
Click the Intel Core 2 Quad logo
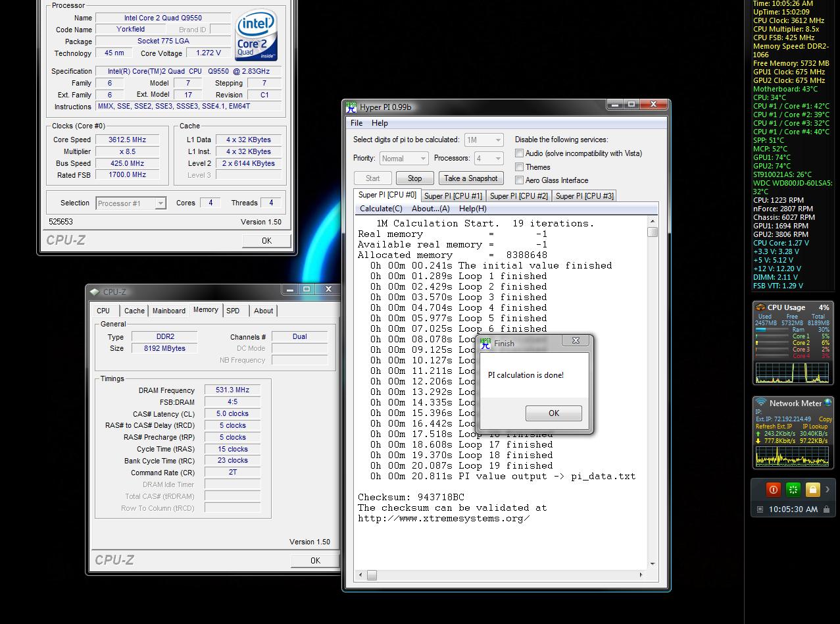point(257,35)
